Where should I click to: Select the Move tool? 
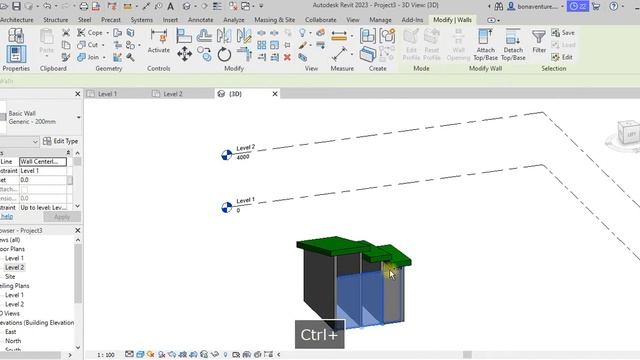184,54
